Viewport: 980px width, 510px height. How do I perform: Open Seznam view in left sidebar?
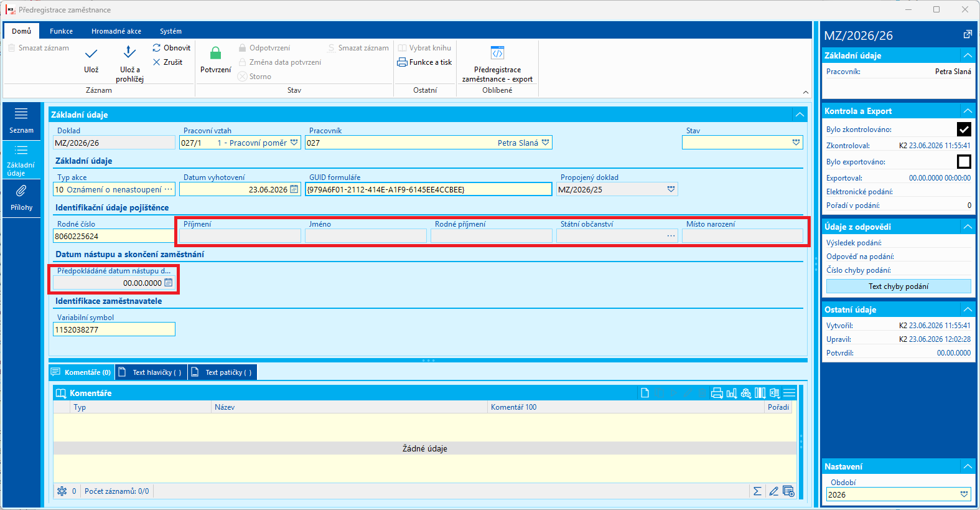(x=21, y=121)
